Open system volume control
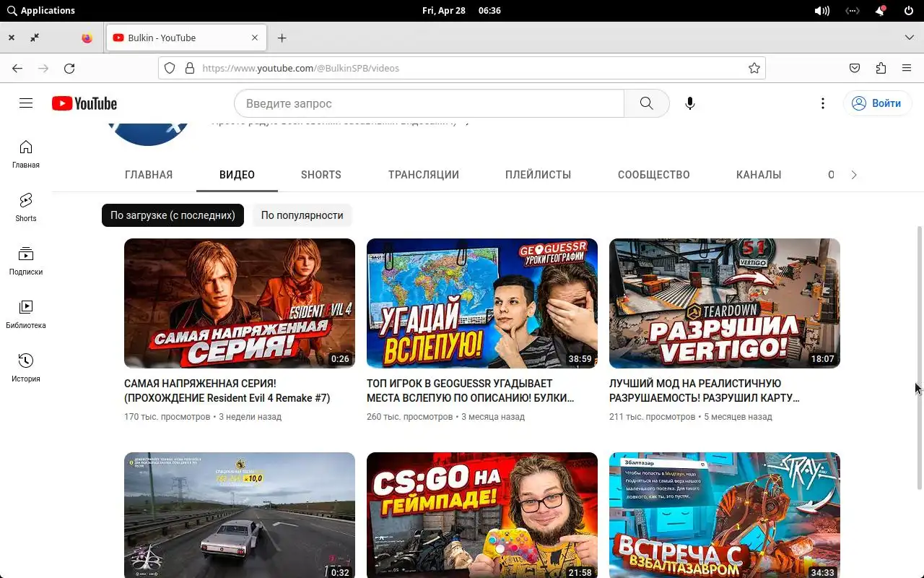The width and height of the screenshot is (924, 578). pyautogui.click(x=821, y=11)
